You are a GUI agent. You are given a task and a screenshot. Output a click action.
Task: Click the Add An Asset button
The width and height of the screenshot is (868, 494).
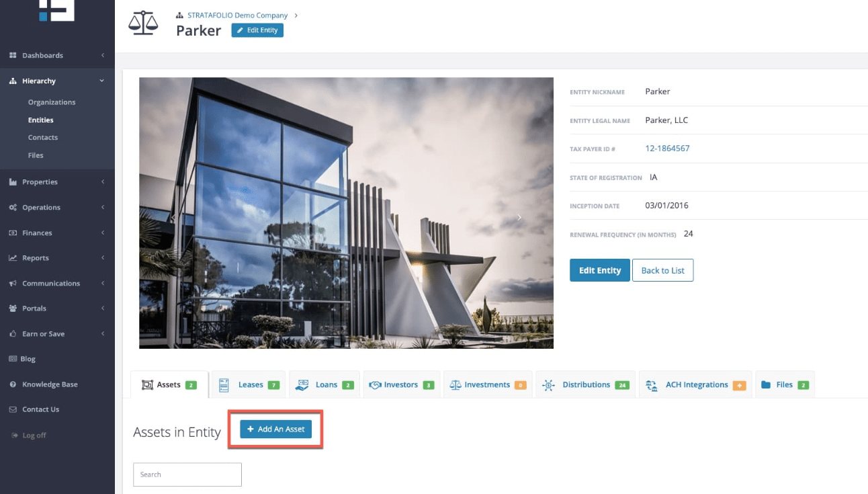point(276,429)
